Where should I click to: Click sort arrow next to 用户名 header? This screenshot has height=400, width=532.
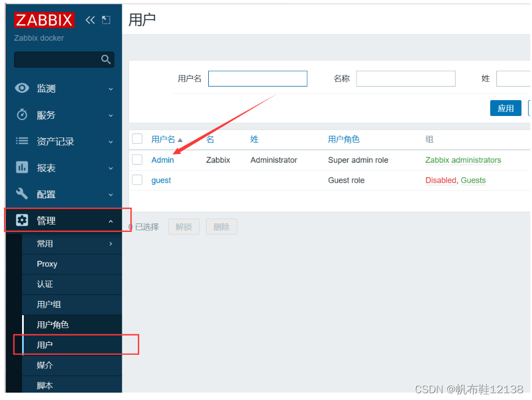click(x=180, y=140)
